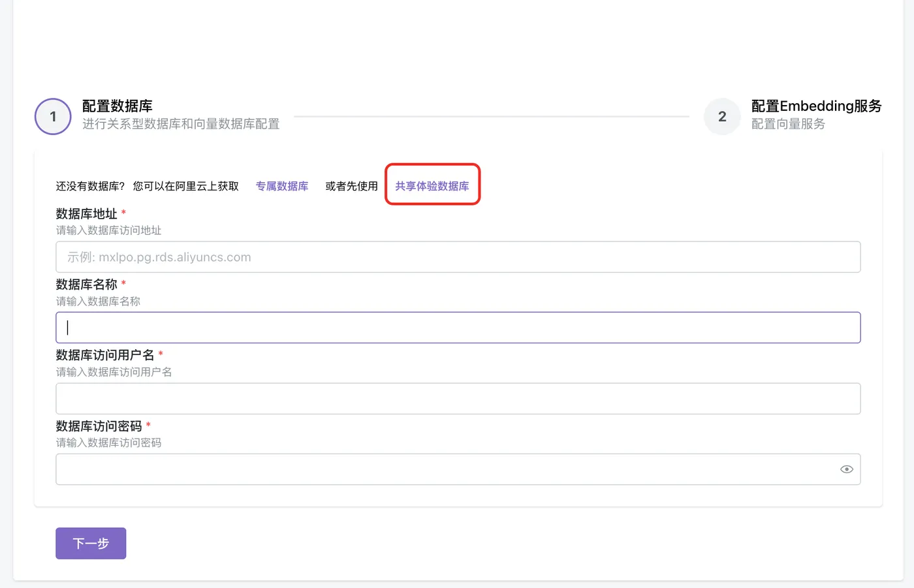Image resolution: width=914 pixels, height=588 pixels.
Task: Click the 配置数据库 step title
Action: (x=118, y=106)
